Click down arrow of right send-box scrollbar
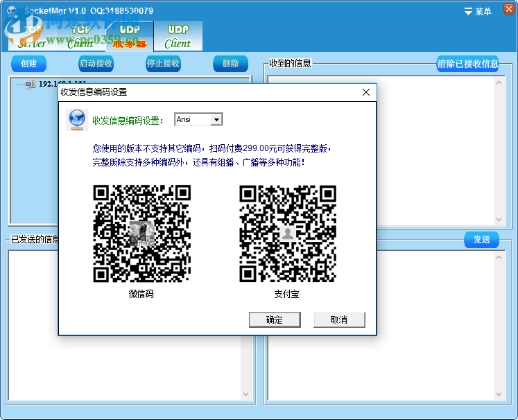The width and height of the screenshot is (518, 420). (499, 394)
